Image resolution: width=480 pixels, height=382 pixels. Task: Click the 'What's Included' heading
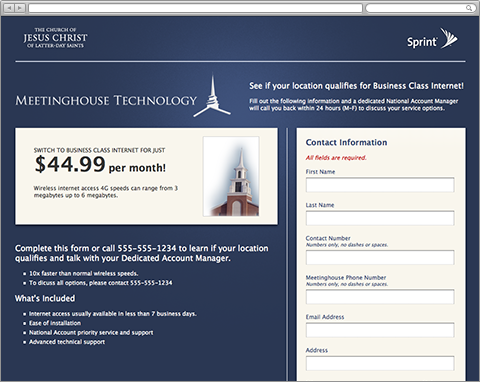coord(45,298)
